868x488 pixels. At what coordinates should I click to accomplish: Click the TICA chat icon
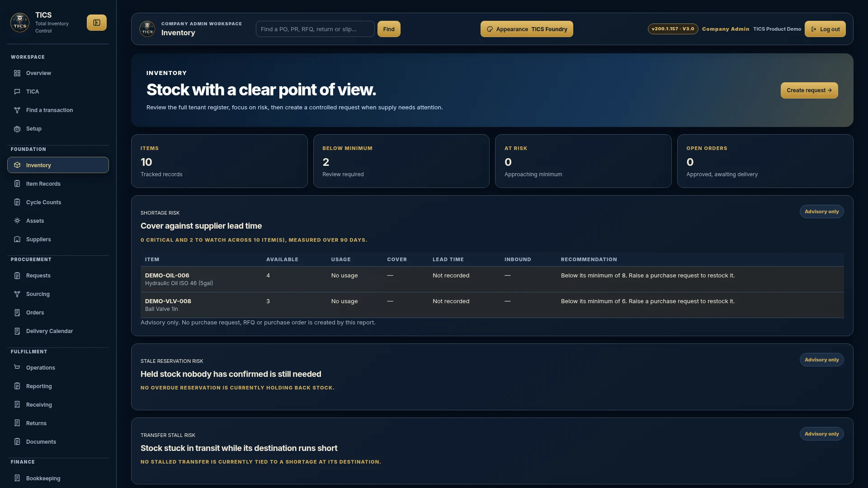pos(17,92)
